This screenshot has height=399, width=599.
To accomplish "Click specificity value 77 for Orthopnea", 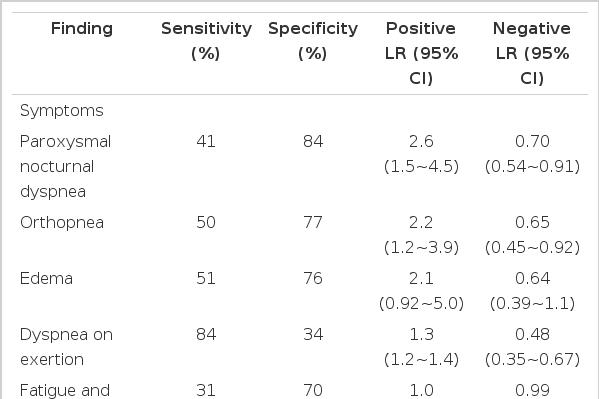I will tap(313, 222).
